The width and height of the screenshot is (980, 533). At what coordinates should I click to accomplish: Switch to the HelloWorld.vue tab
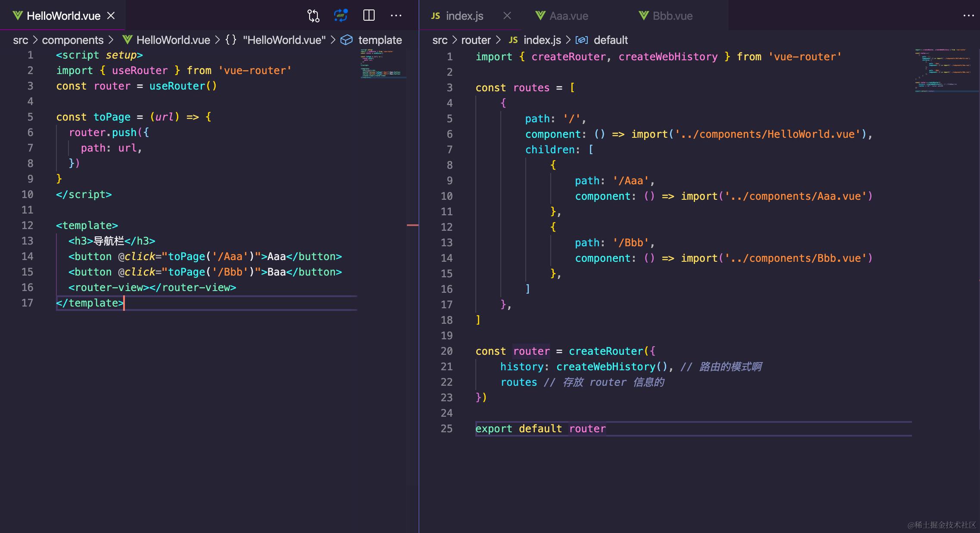(x=63, y=15)
